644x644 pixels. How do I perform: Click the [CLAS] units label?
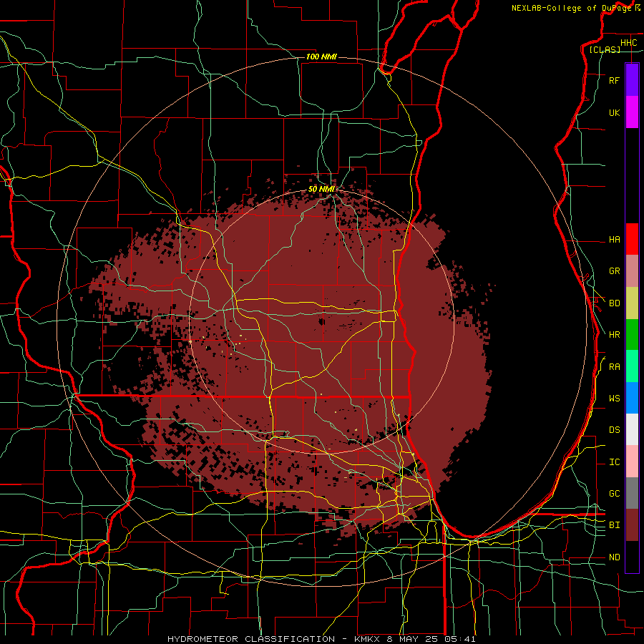tap(605, 49)
